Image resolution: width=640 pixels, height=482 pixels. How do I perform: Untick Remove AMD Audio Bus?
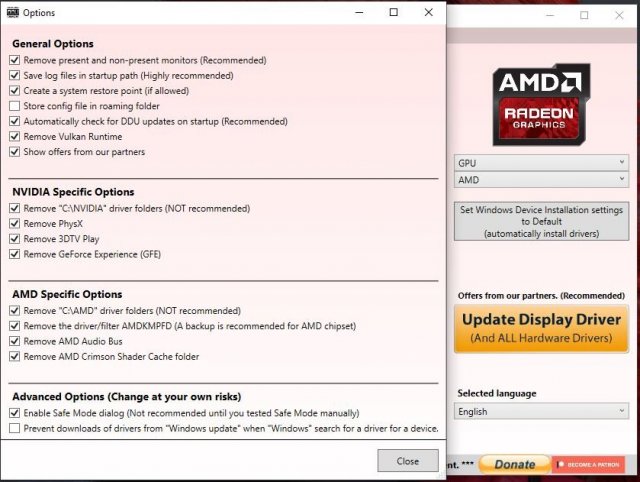(14, 341)
